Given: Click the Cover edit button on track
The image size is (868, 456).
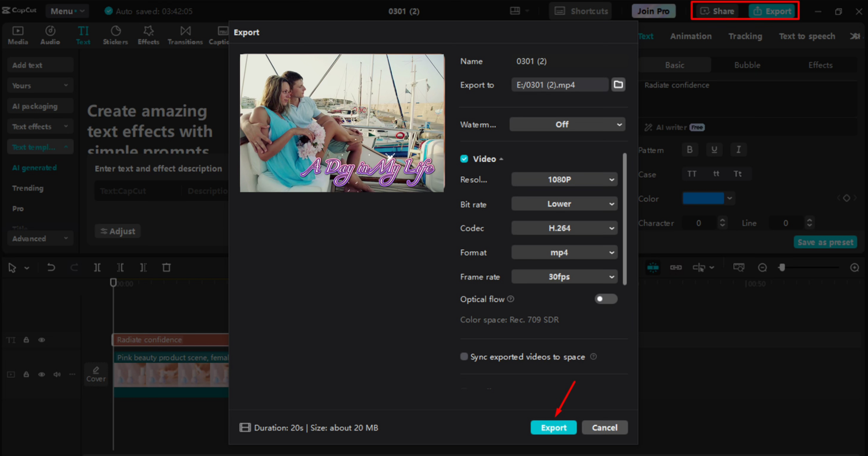Looking at the screenshot, I should (96, 374).
